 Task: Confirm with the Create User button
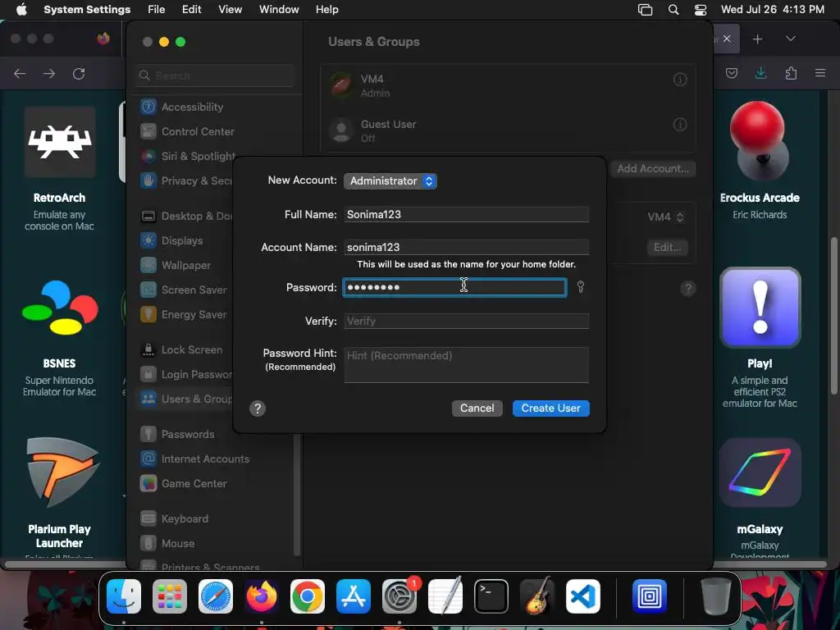click(x=550, y=409)
